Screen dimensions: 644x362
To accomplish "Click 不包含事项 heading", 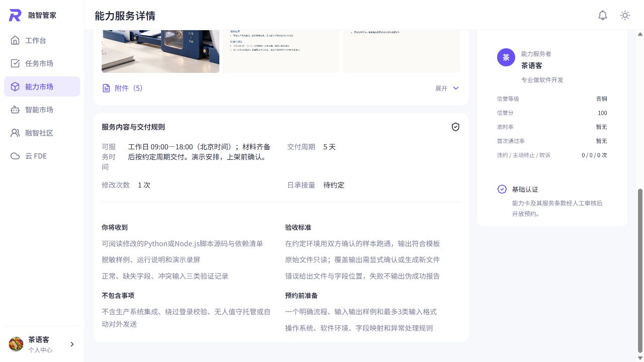I will coord(118,296).
